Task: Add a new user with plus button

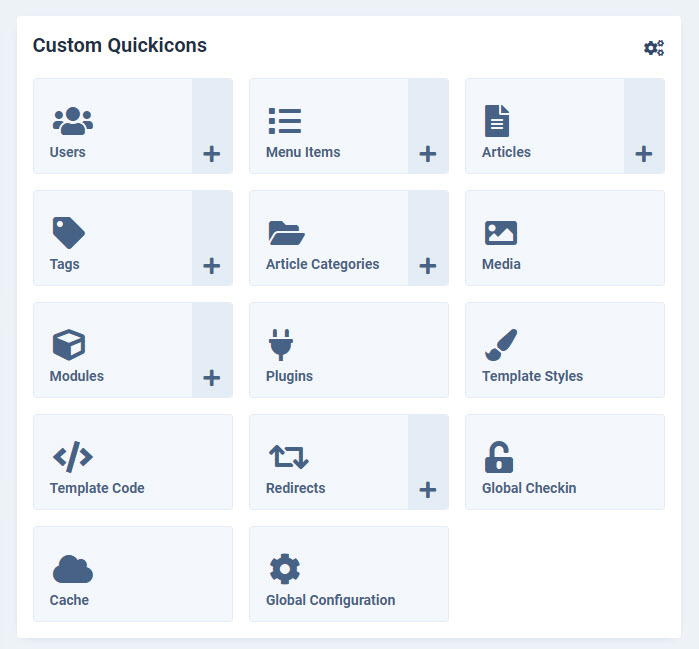Action: 212,154
